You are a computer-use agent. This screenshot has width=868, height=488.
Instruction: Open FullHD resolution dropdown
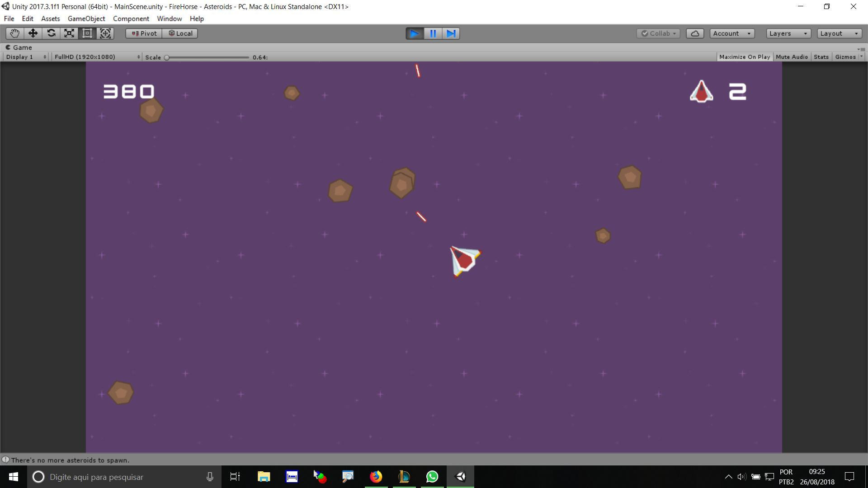coord(97,57)
